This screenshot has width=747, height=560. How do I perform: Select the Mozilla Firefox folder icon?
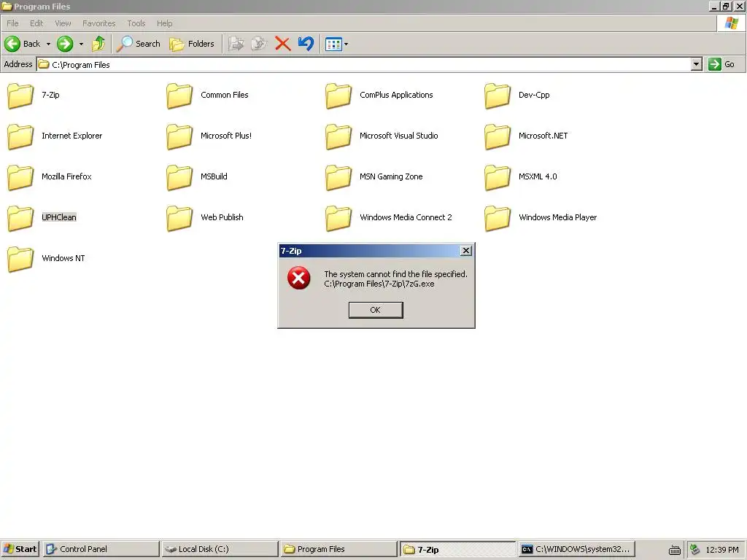(20, 178)
